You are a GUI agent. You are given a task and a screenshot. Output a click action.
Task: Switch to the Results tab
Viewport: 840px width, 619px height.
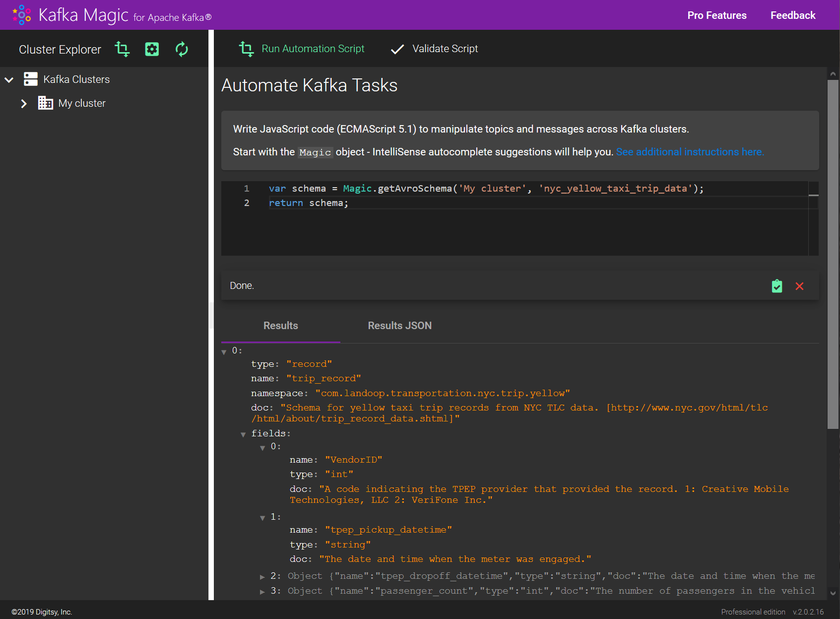tap(281, 326)
